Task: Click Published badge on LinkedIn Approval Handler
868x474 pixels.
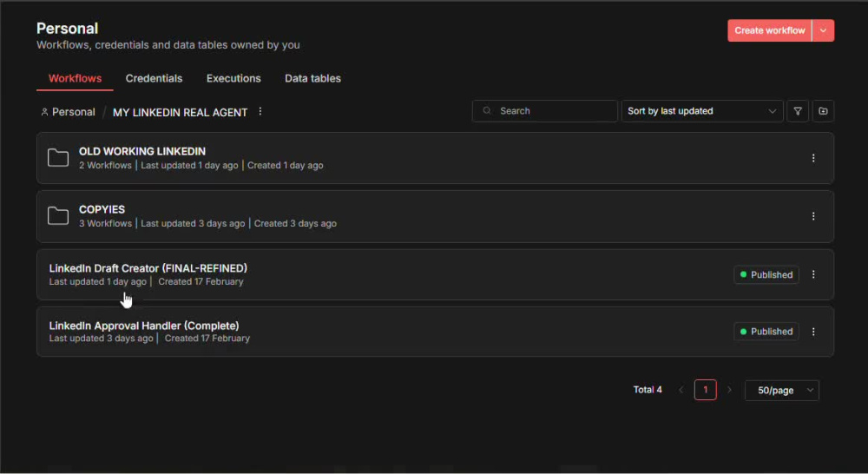Action: tap(766, 332)
